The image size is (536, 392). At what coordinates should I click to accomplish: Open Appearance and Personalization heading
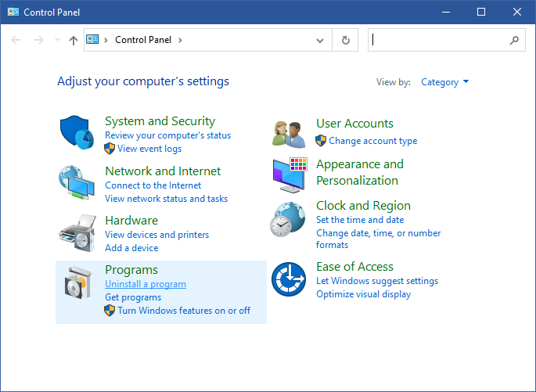(360, 172)
